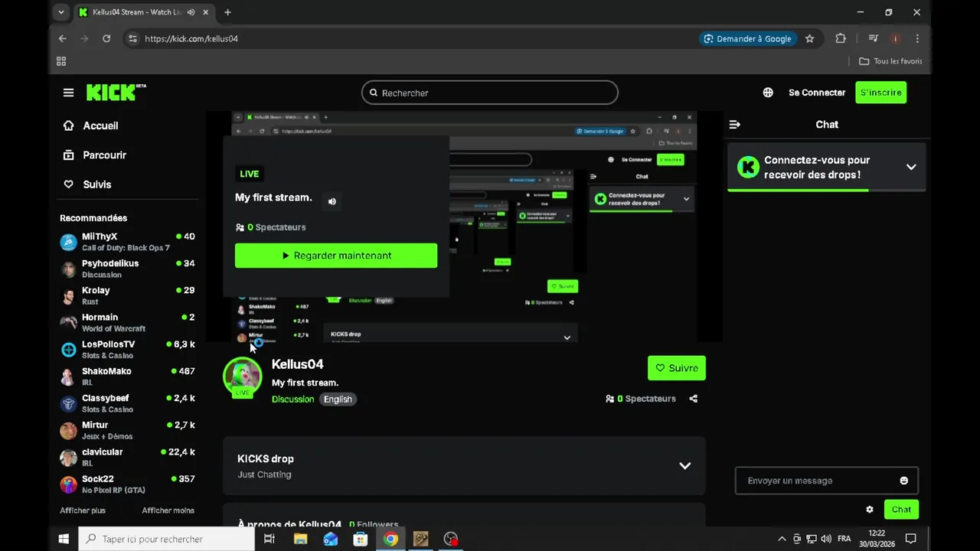
Task: Click Afficher moins link
Action: (168, 510)
